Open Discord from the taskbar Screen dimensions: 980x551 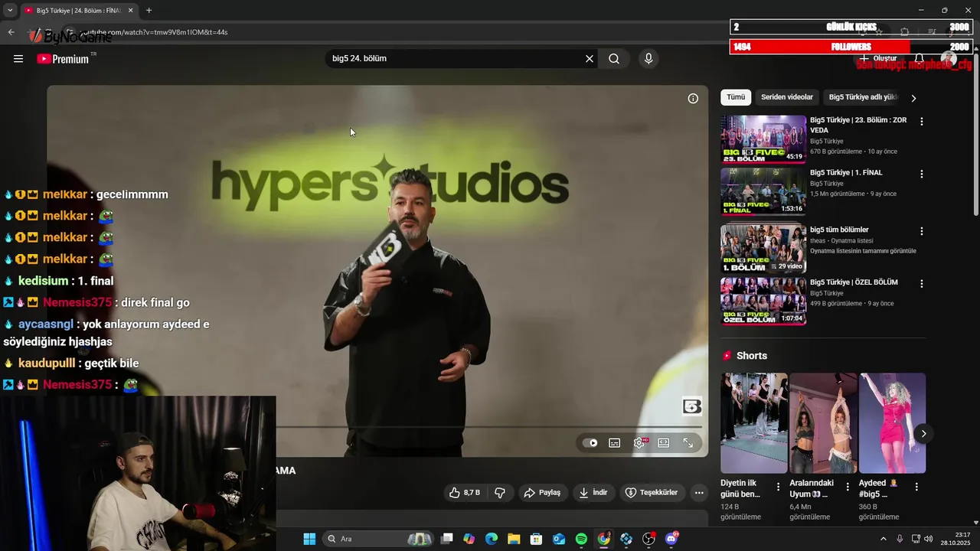pyautogui.click(x=672, y=539)
